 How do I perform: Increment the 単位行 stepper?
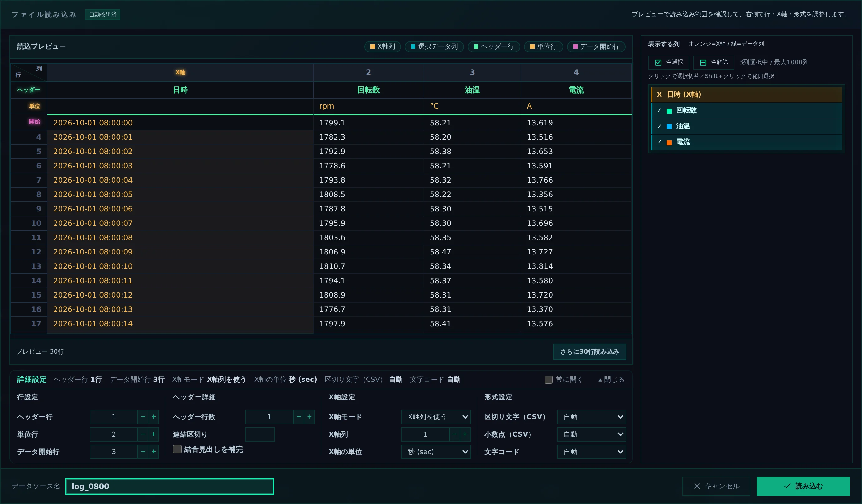pyautogui.click(x=153, y=434)
